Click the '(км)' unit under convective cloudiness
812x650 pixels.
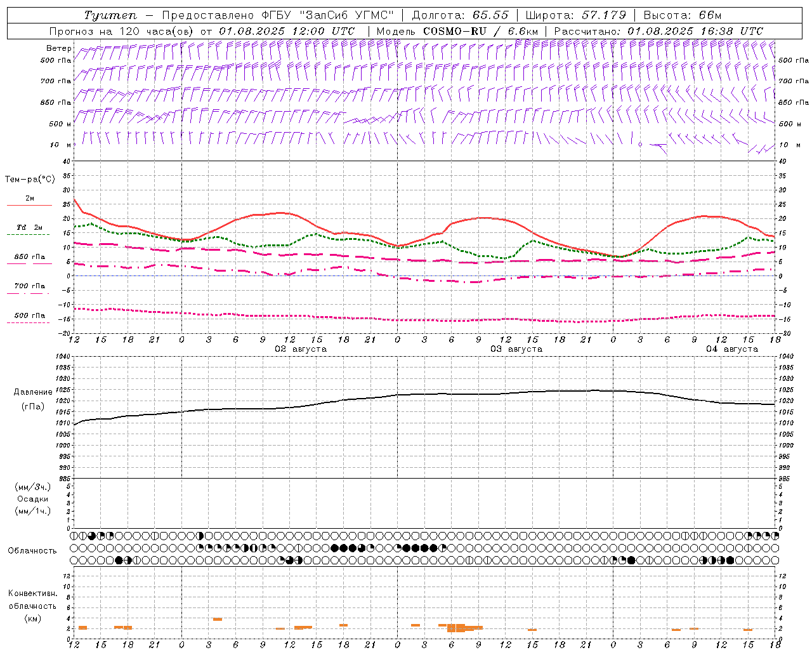[33, 618]
